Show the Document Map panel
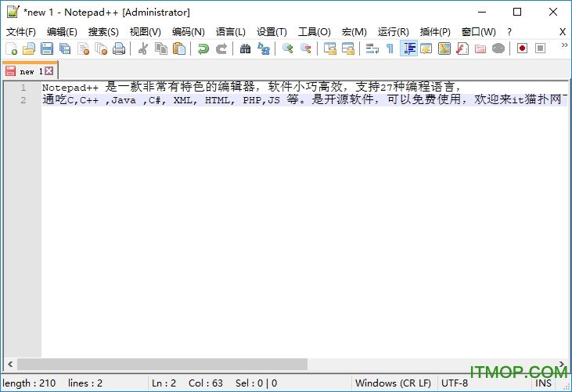572x392 pixels. click(x=444, y=49)
